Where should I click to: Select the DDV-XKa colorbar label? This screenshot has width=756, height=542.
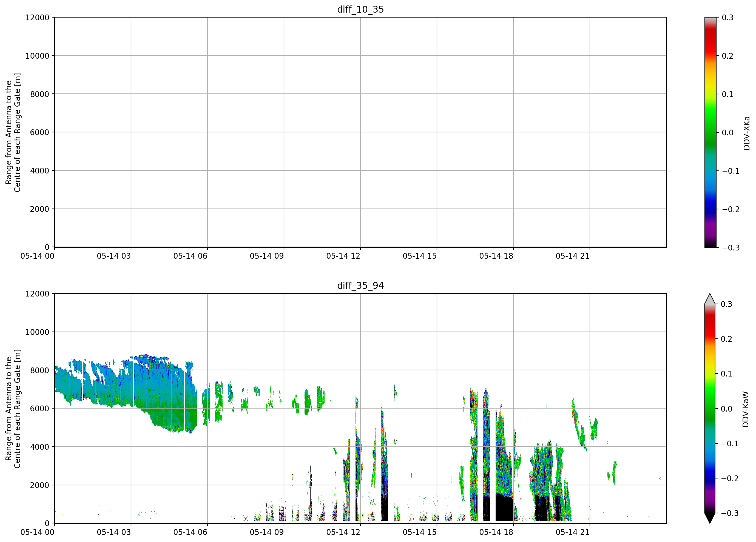pos(746,133)
